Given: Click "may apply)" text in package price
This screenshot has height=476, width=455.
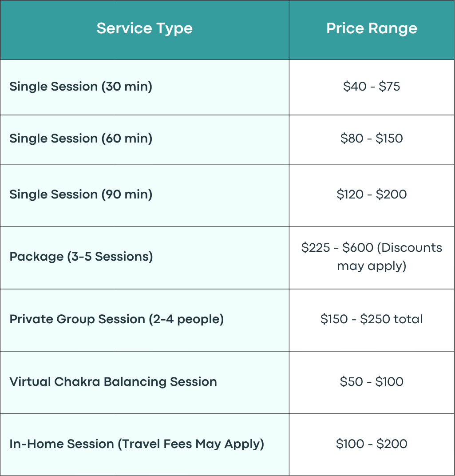Looking at the screenshot, I should coord(372,266).
